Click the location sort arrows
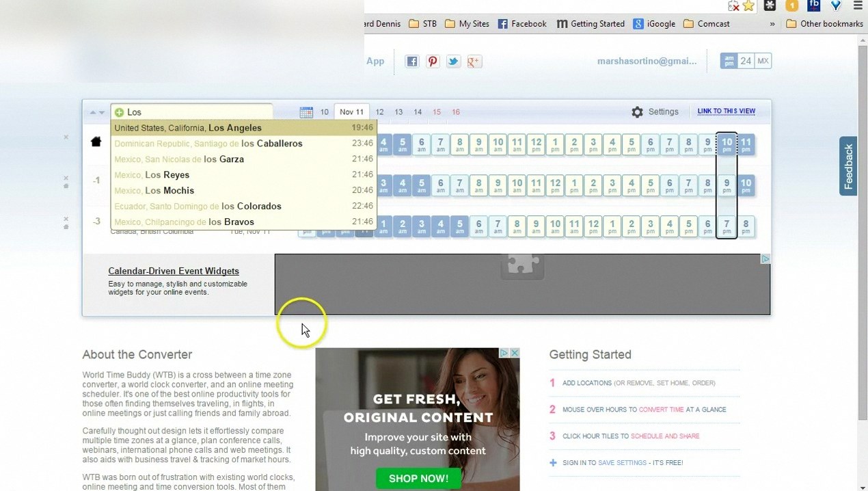This screenshot has width=868, height=491. point(97,113)
